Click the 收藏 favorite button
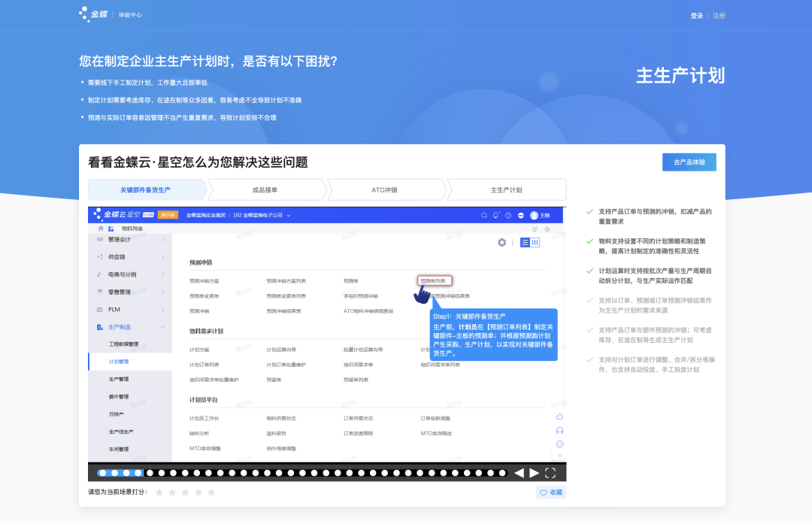This screenshot has height=521, width=812. click(551, 492)
